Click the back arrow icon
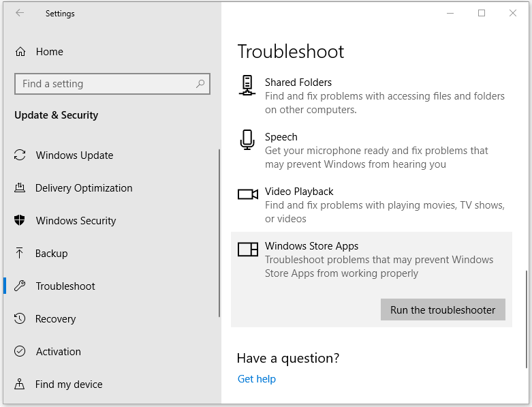Viewport: 532px width, 407px height. coord(20,13)
